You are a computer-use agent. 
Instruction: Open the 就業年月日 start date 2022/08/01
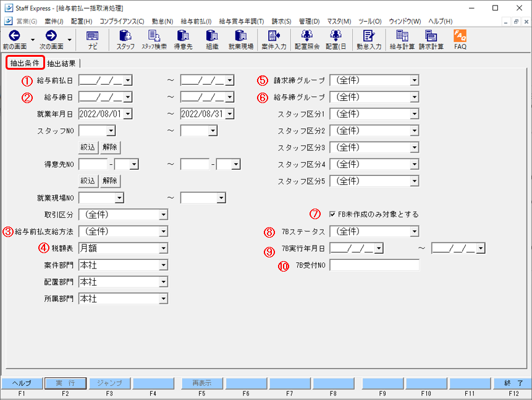[x=127, y=114]
